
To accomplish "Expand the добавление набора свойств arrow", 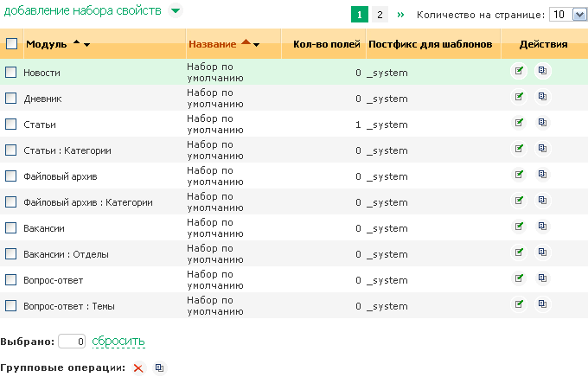I will 176,11.
